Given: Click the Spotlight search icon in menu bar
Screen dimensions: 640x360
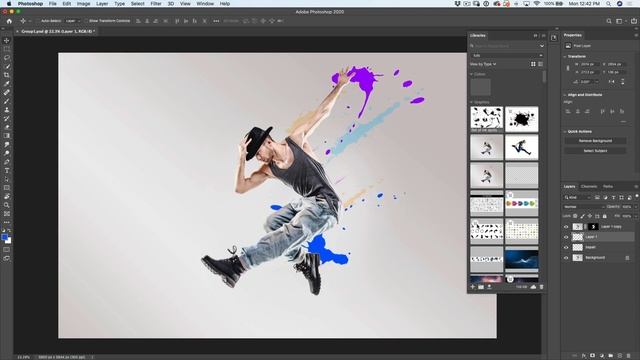Looking at the screenshot, I should coord(608,3).
